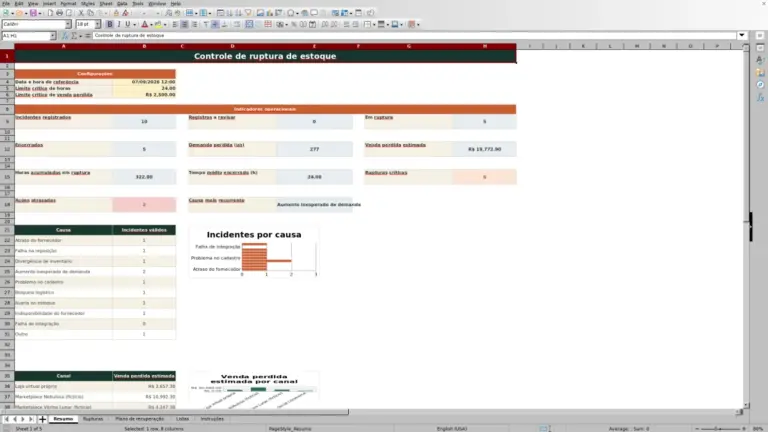Click the Cut scissors icon
Image resolution: width=768 pixels, height=432 pixels.
81,13
